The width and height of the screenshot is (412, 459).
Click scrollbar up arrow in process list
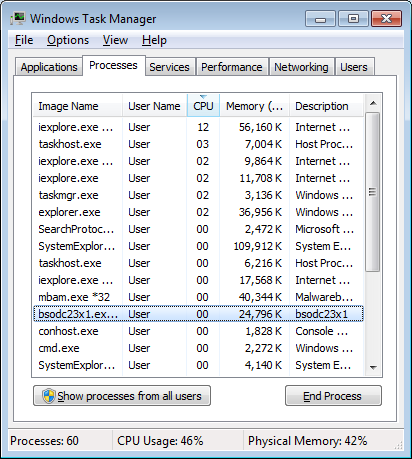(x=373, y=103)
